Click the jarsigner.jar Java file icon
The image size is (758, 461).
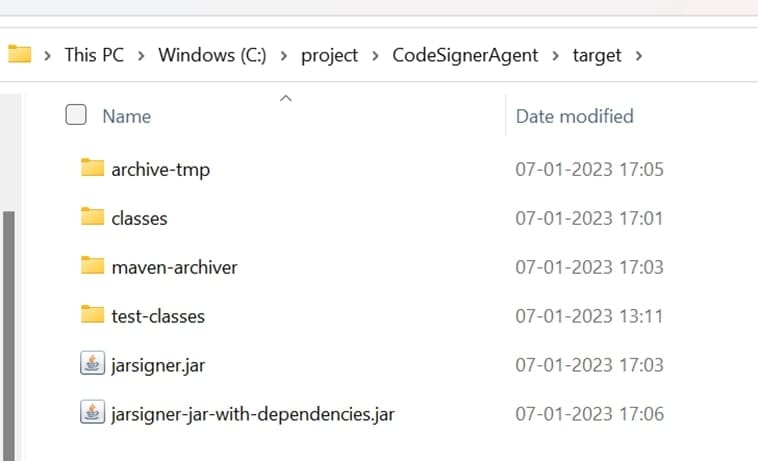(x=92, y=364)
